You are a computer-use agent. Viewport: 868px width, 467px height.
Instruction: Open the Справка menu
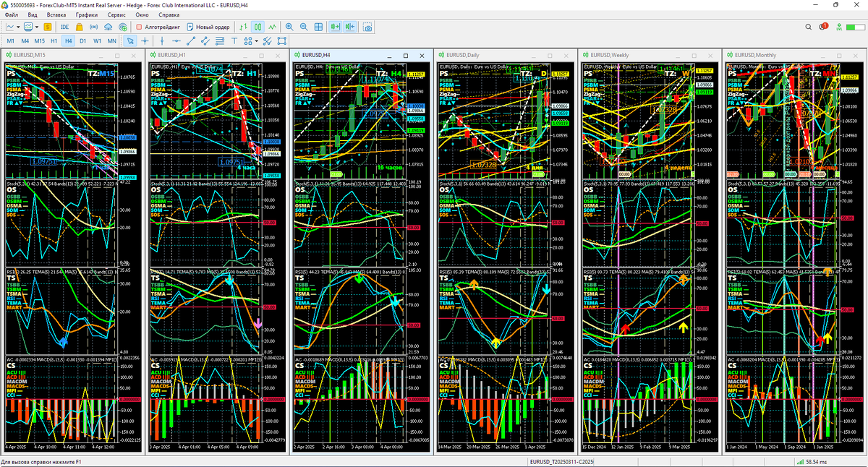point(169,14)
